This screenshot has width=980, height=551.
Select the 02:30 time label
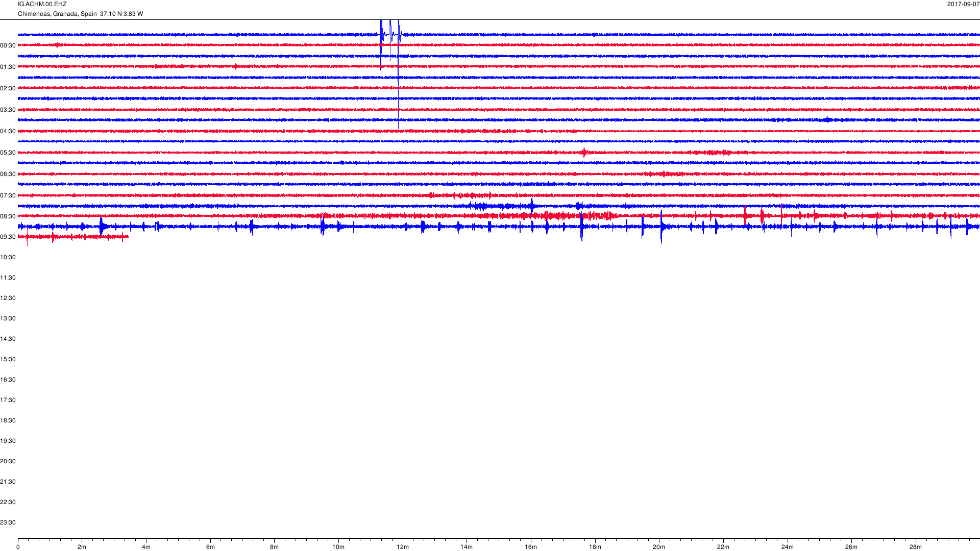[x=8, y=88]
